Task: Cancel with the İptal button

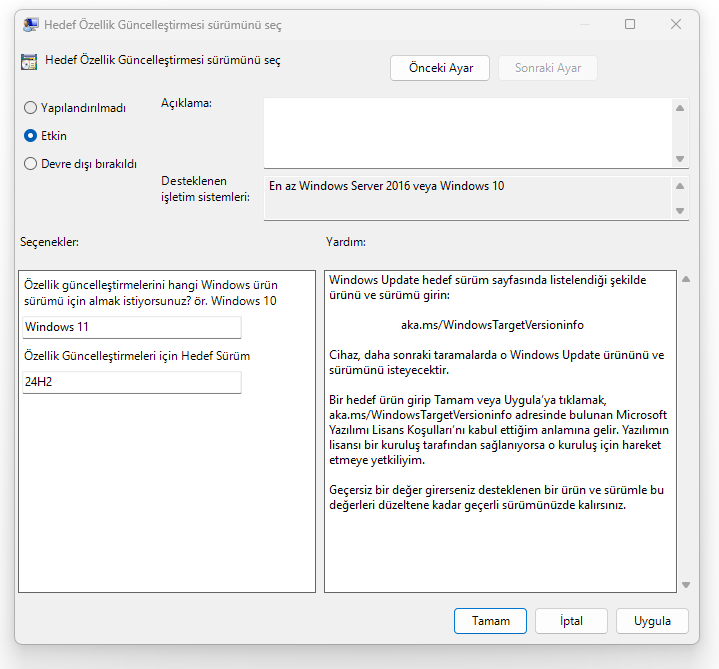Action: 571,621
